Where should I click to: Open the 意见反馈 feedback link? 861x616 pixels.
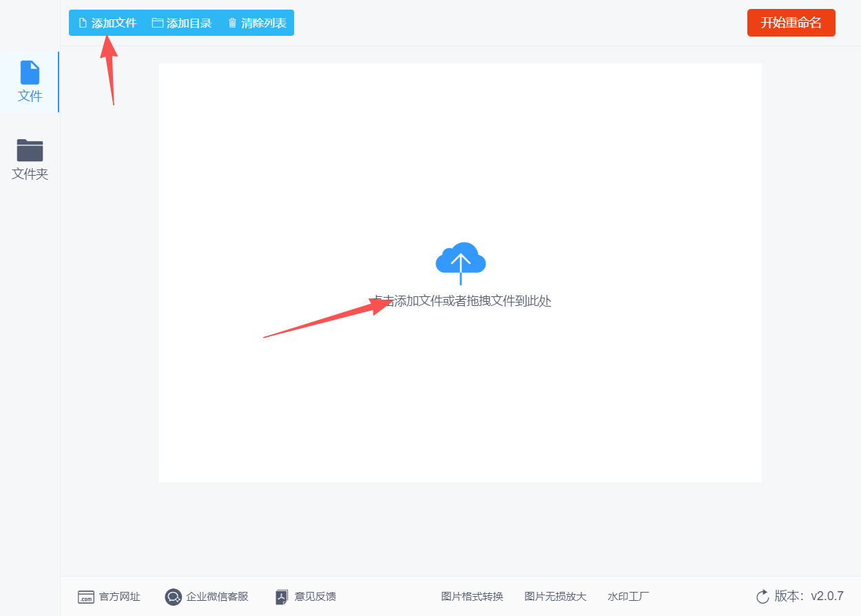[x=306, y=597]
